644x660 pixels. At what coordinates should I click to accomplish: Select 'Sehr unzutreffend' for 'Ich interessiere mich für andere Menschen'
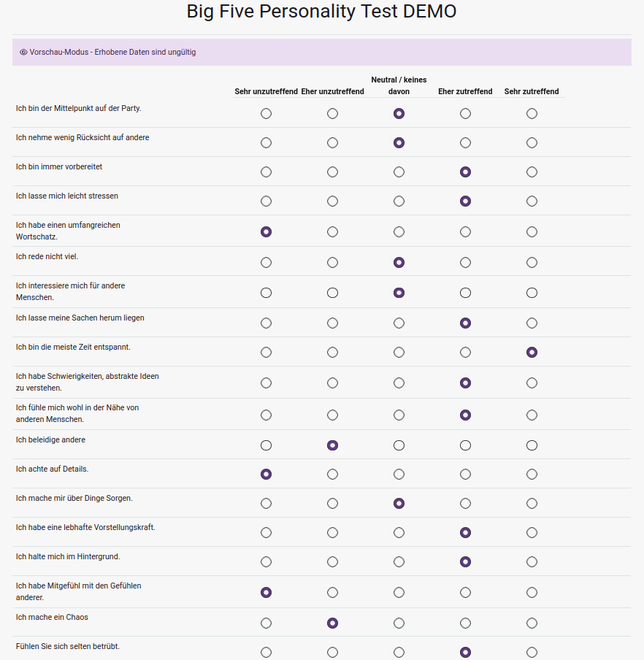point(266,293)
